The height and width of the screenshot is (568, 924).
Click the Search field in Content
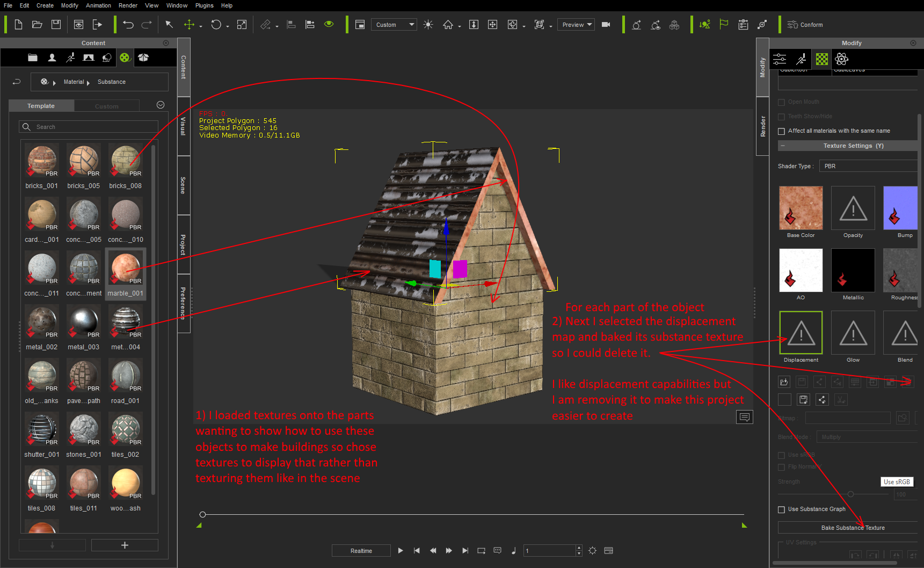89,127
